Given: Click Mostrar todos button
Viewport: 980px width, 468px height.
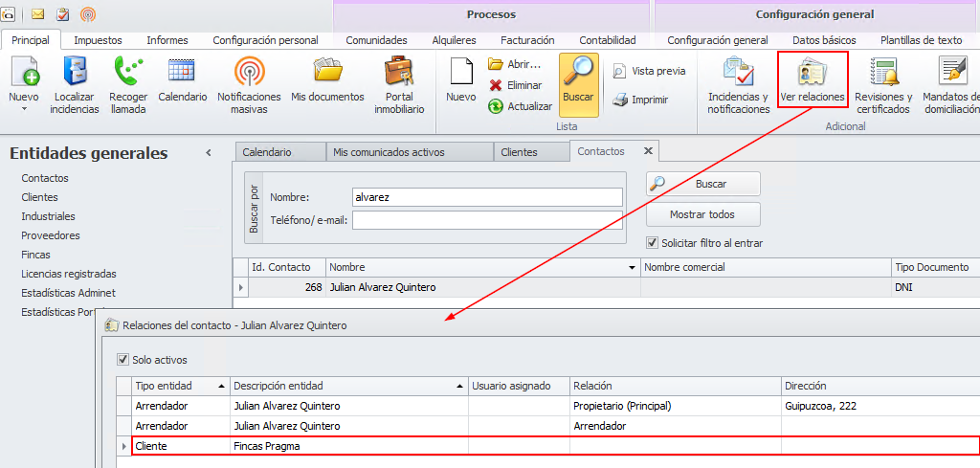Looking at the screenshot, I should 703,214.
